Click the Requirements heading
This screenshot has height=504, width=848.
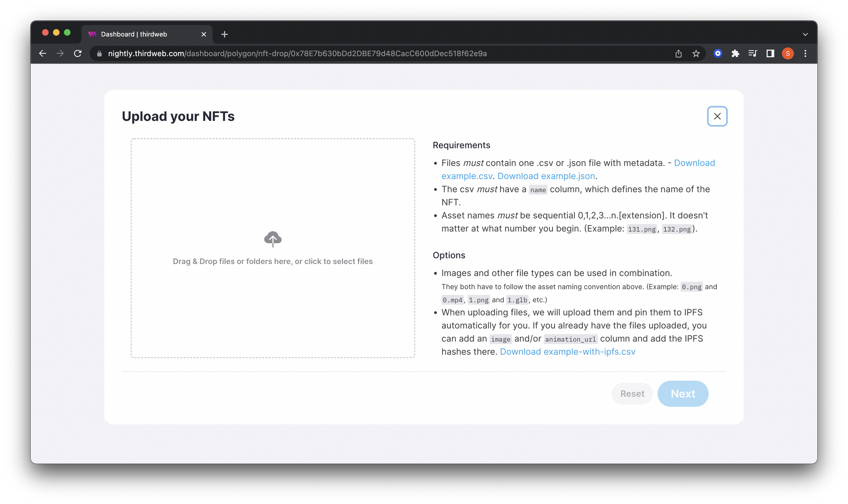pos(461,145)
